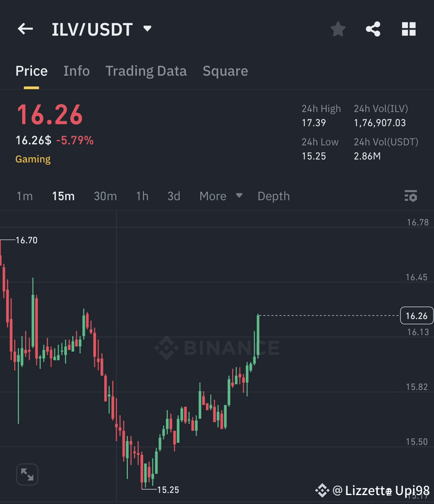Image resolution: width=434 pixels, height=504 pixels.
Task: Tap the current price label 16.26 on chart
Action: pos(417,315)
